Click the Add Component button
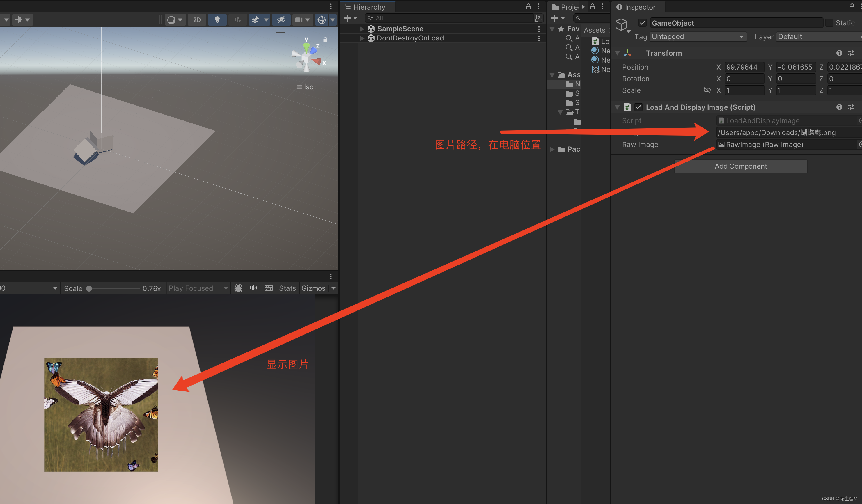The height and width of the screenshot is (504, 862). [741, 166]
